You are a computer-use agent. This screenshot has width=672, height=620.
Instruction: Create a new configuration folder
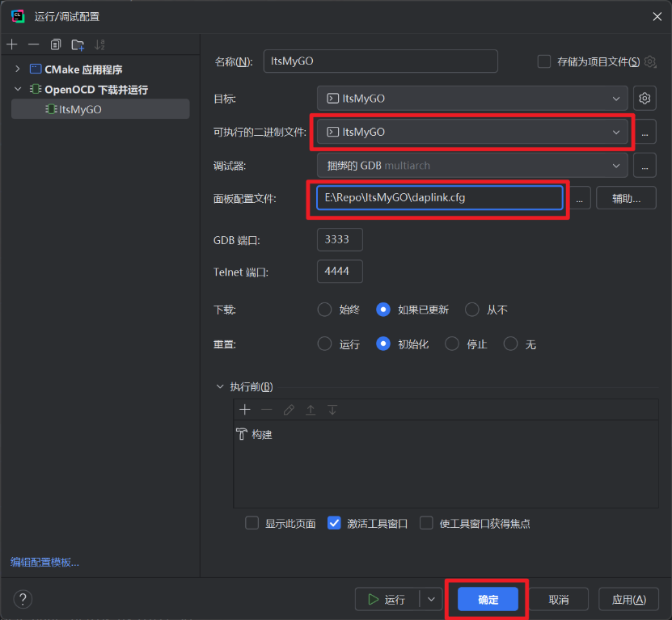78,44
